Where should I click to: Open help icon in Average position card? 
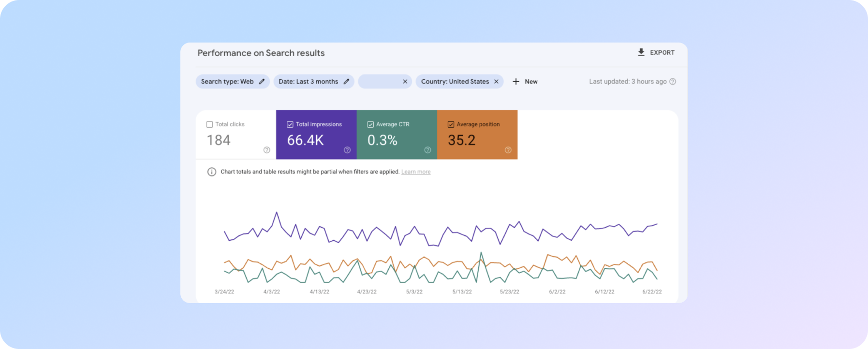click(x=508, y=150)
